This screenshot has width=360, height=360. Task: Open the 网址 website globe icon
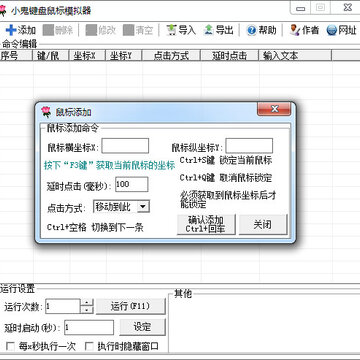pos(332,30)
